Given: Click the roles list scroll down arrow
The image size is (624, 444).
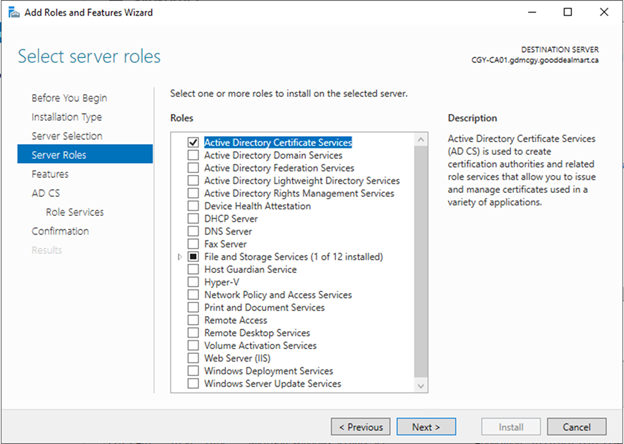Looking at the screenshot, I should point(421,386).
